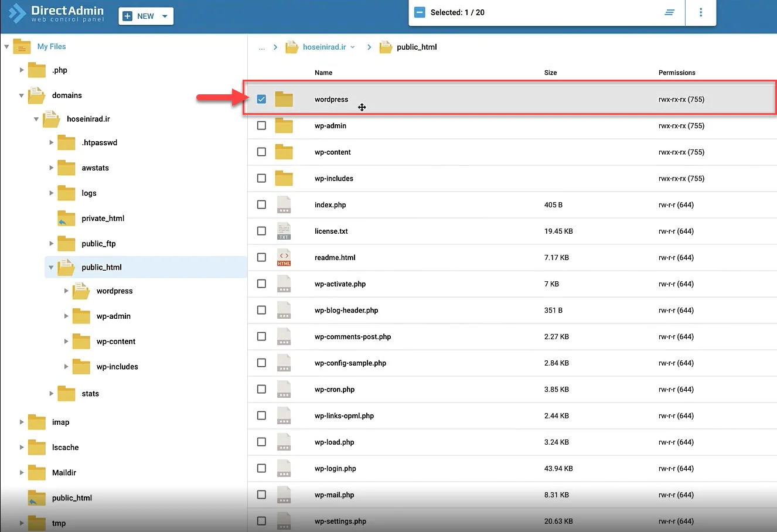Click the domains open folder icon in the tree
Screen dimensions: 777x532
click(x=36, y=95)
